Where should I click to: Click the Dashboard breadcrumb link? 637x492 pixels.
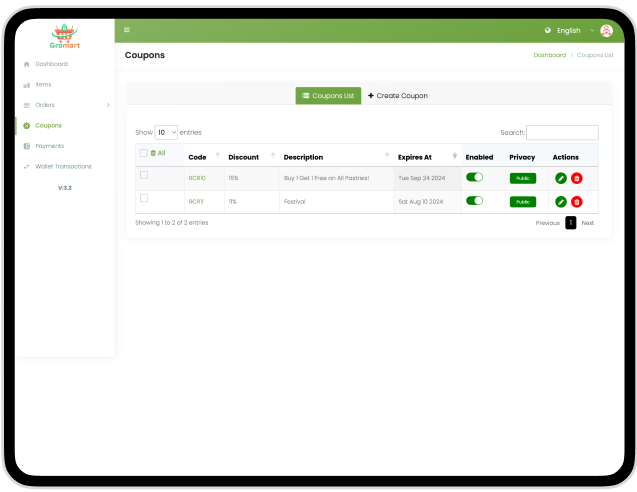tap(549, 56)
